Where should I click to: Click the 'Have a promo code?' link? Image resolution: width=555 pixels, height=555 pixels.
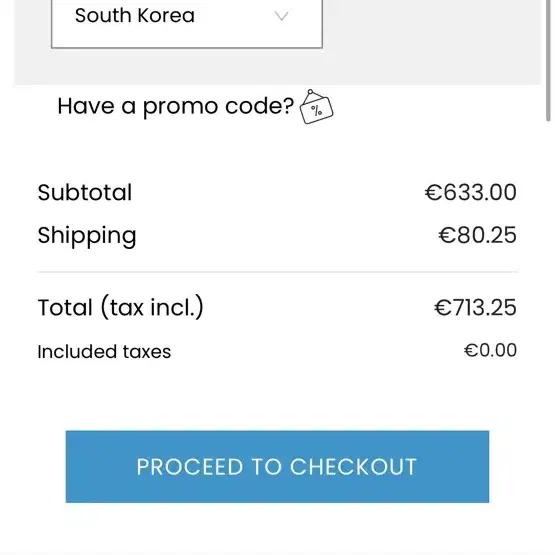(x=176, y=106)
